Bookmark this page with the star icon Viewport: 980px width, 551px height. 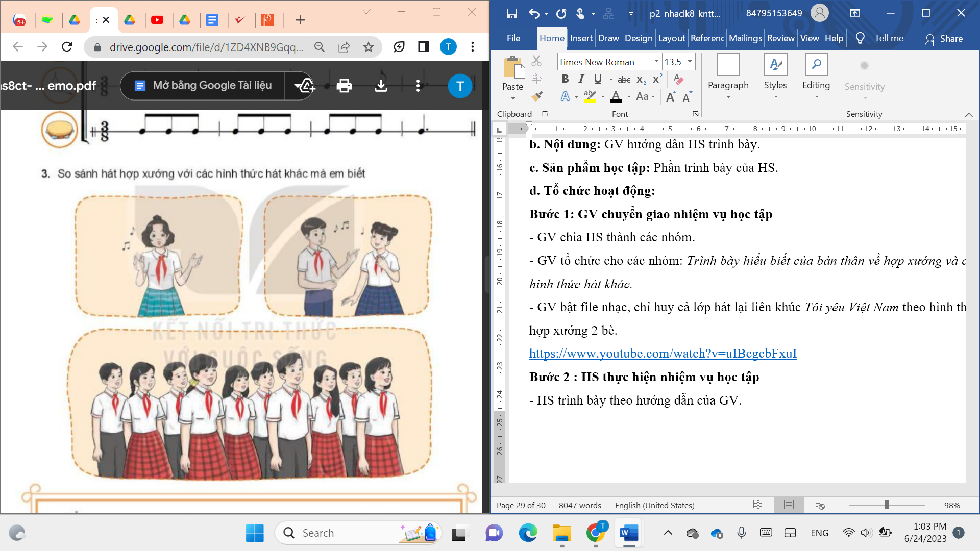click(369, 47)
